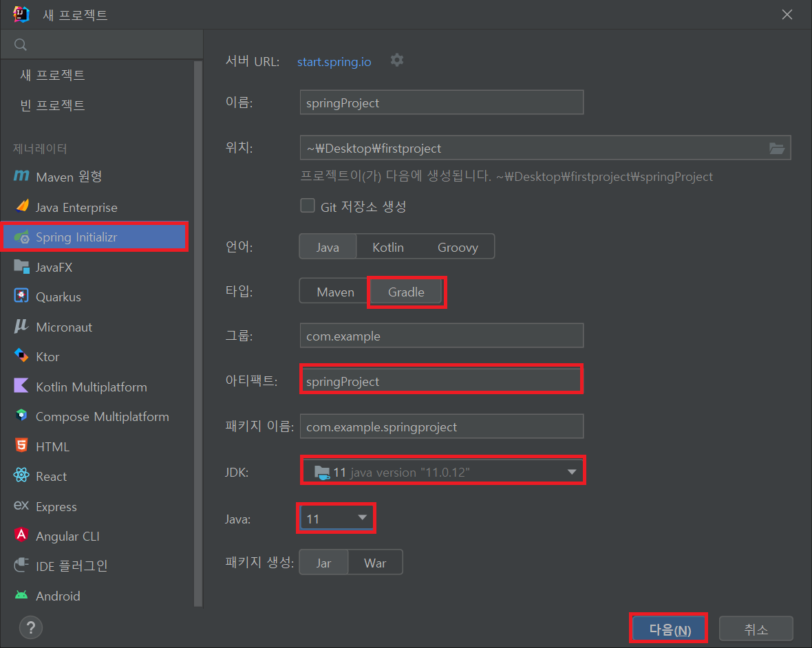Select 'Angular CLI' in generator list
Screen dimensions: 812x648
97,536
